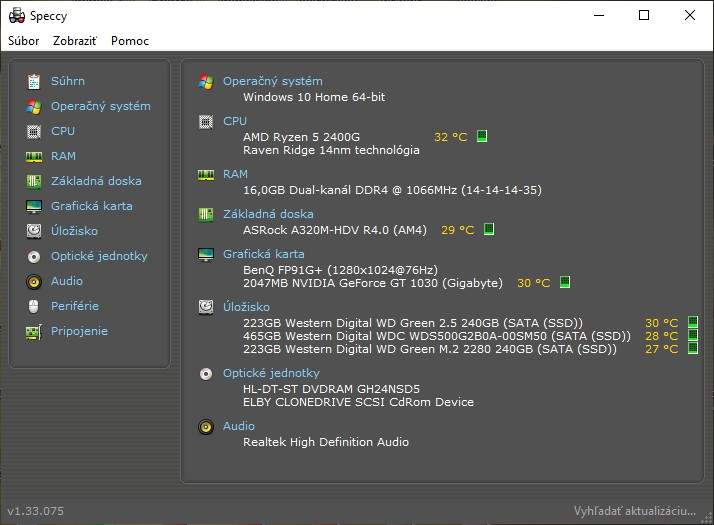The height and width of the screenshot is (525, 714).
Task: Click the motherboard temperature status icon
Action: (489, 230)
